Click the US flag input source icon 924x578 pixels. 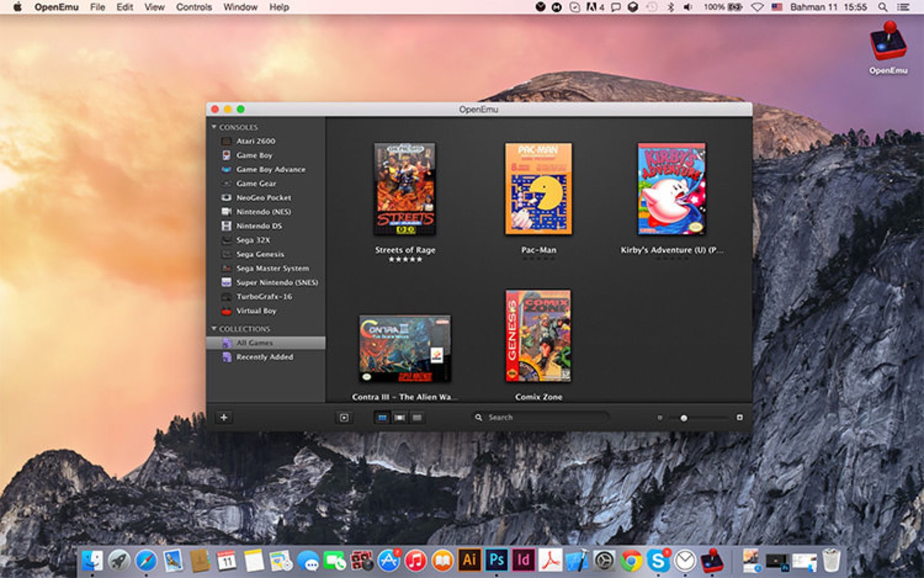click(777, 7)
